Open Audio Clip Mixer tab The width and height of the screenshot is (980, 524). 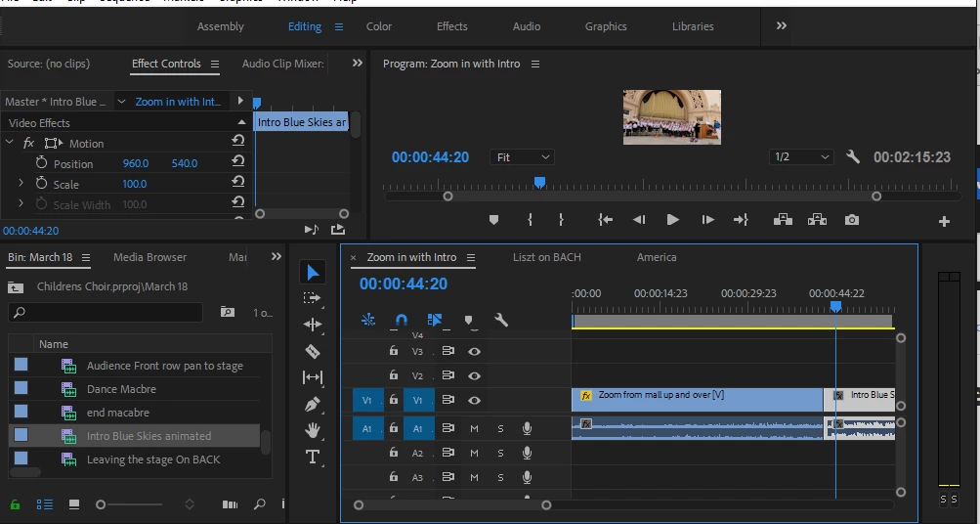pos(283,64)
